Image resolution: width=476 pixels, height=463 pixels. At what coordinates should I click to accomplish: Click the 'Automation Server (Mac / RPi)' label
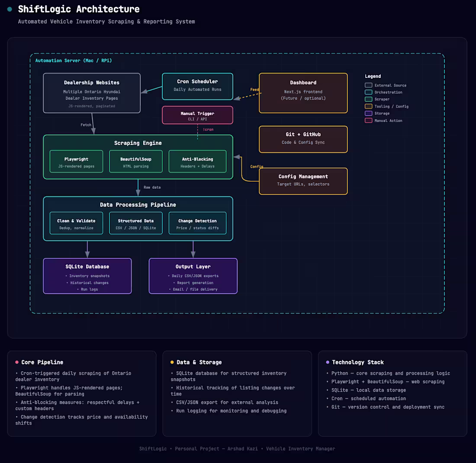click(x=74, y=61)
